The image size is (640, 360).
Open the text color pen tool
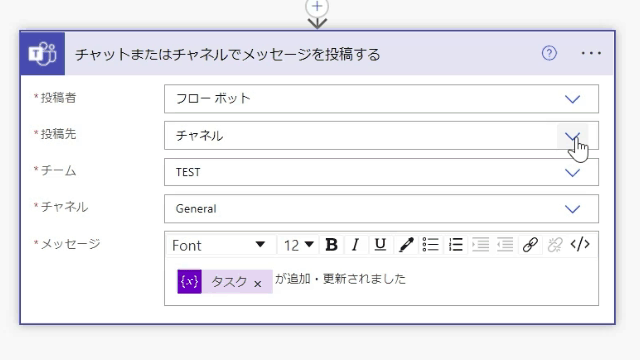(406, 245)
